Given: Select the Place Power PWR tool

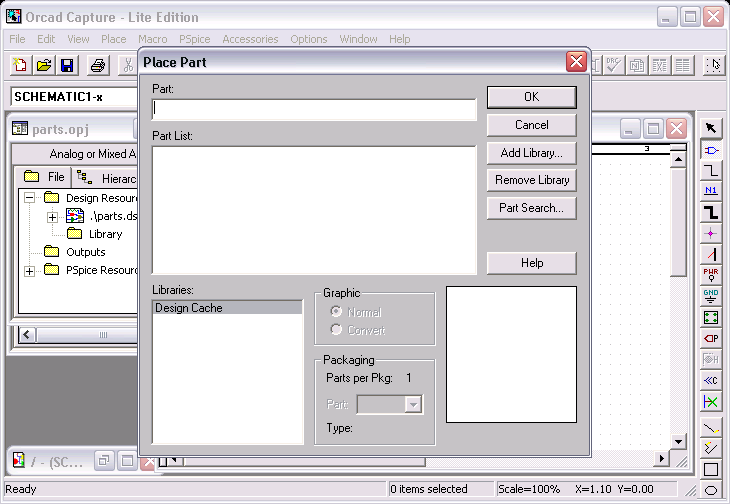Looking at the screenshot, I should click(710, 275).
